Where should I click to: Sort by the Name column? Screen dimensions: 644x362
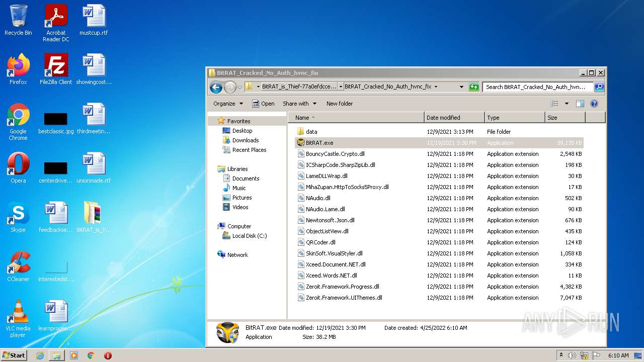(x=356, y=118)
